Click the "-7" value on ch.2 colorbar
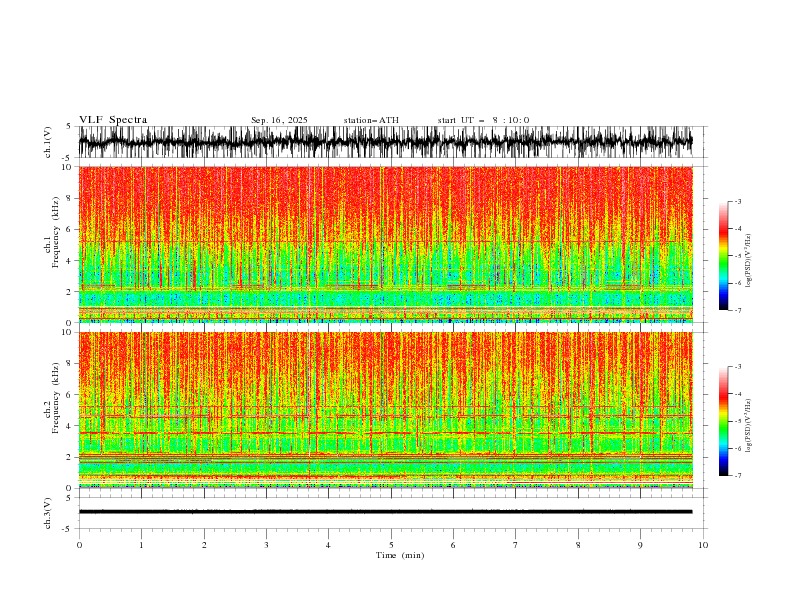Screen dimensions: 792x612 (737, 476)
